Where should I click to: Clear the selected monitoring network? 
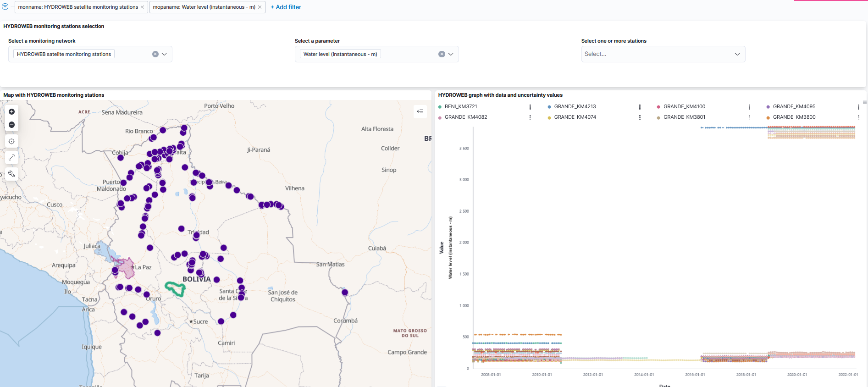pyautogui.click(x=155, y=54)
